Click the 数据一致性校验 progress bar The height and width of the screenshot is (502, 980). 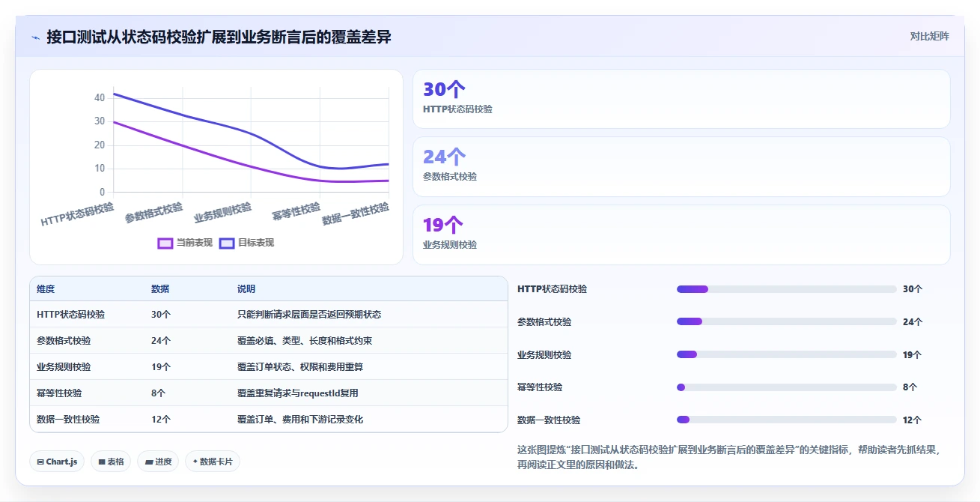(x=787, y=420)
